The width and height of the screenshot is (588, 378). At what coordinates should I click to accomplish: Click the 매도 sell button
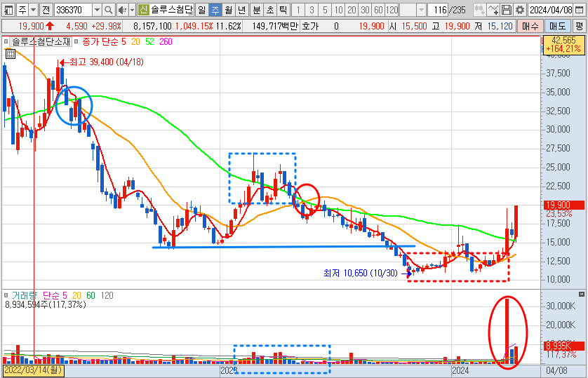click(558, 26)
